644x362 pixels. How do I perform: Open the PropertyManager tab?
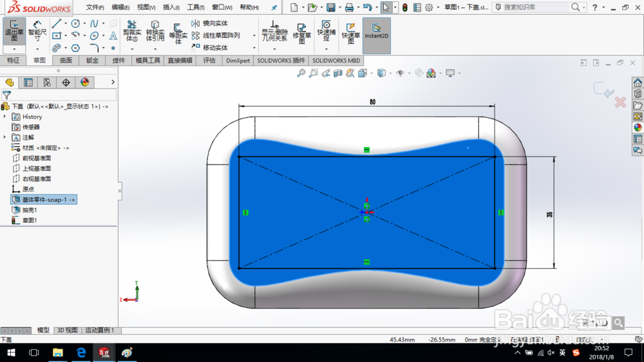[x=28, y=82]
